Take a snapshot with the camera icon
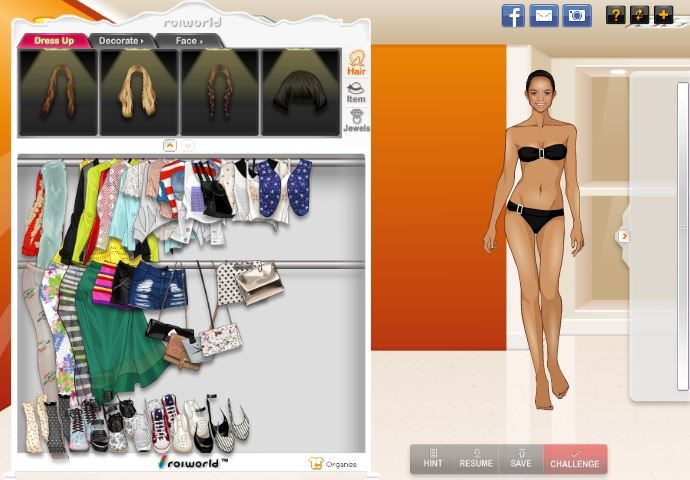 (576, 16)
